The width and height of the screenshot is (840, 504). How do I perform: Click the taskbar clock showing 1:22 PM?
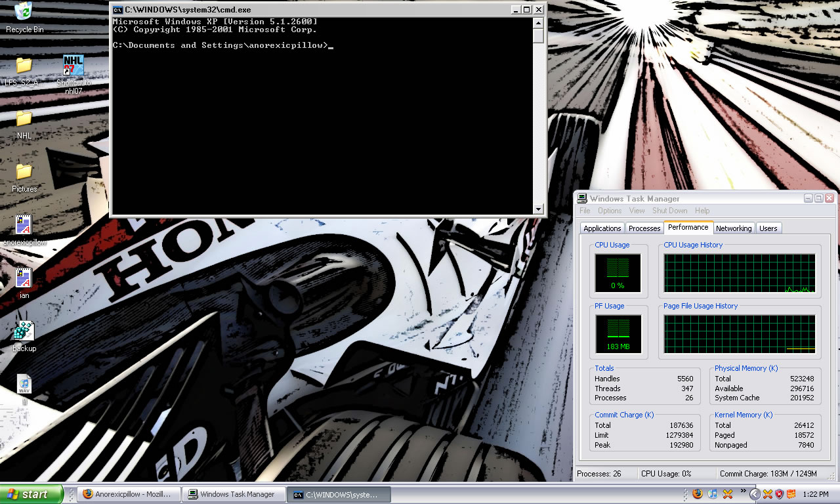point(814,494)
